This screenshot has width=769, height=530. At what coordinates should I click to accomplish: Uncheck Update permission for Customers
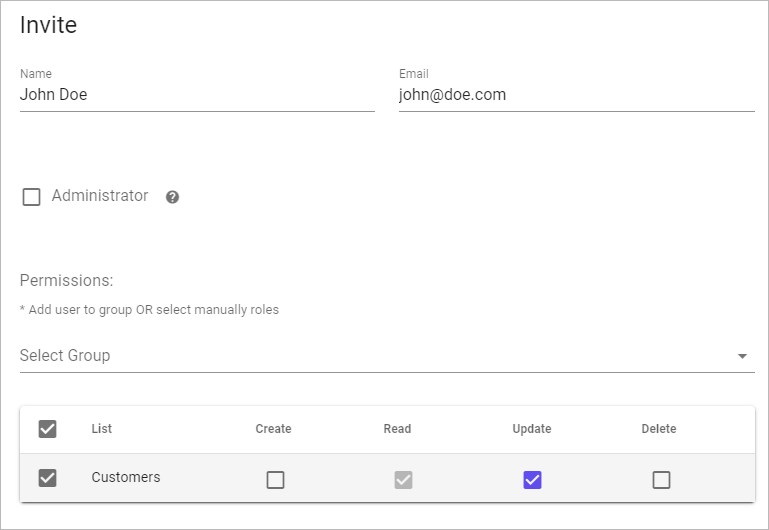532,480
